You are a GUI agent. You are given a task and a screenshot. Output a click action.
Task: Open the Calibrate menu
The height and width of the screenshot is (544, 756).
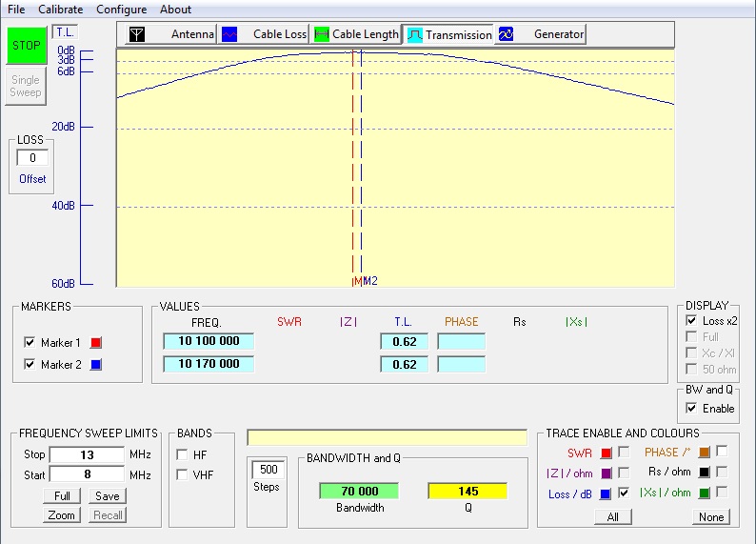[60, 10]
